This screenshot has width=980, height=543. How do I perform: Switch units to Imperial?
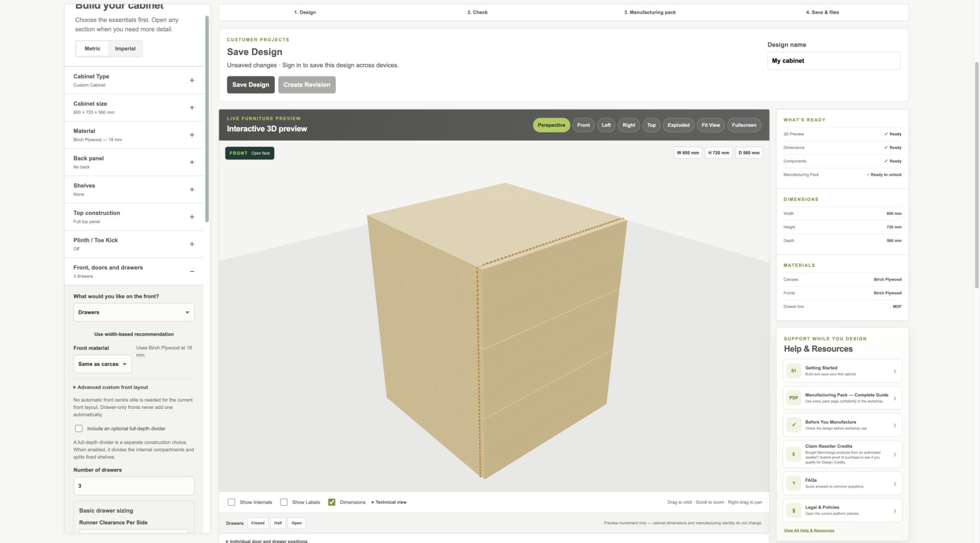pos(125,48)
